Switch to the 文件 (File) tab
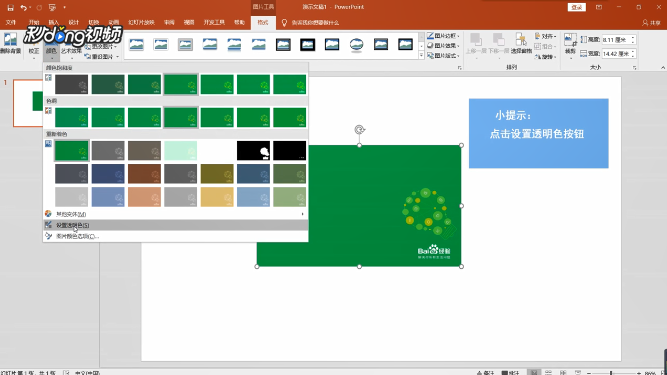The height and width of the screenshot is (375, 667). tap(11, 23)
